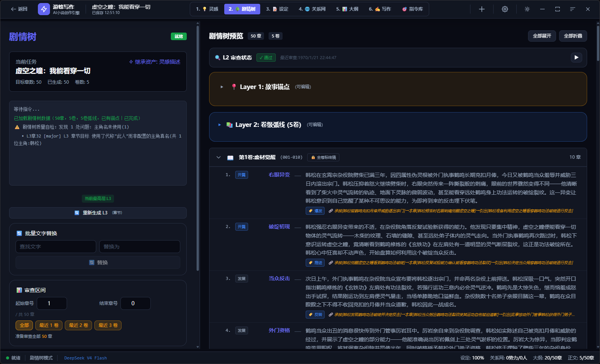Click the 查找文字 input field
The height and width of the screenshot is (364, 600).
click(x=56, y=247)
